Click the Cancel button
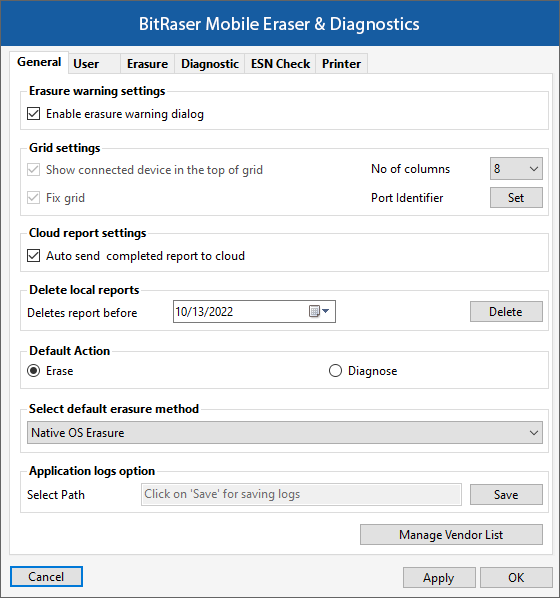560x598 pixels. click(46, 577)
